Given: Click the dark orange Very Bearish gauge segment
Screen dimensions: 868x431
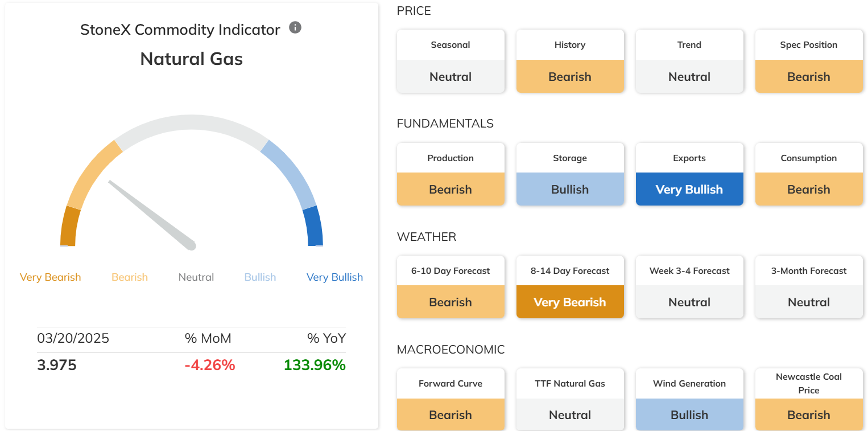Looking at the screenshot, I should pos(69,227).
